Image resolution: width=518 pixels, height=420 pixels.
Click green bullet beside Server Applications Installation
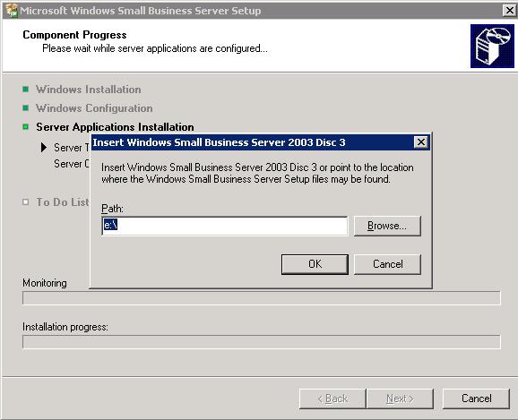[25, 127]
